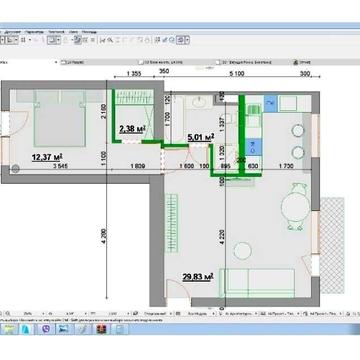This screenshot has width=360, height=360.
Task: Select the 29,83 м² living room area label
Action: tap(198, 277)
